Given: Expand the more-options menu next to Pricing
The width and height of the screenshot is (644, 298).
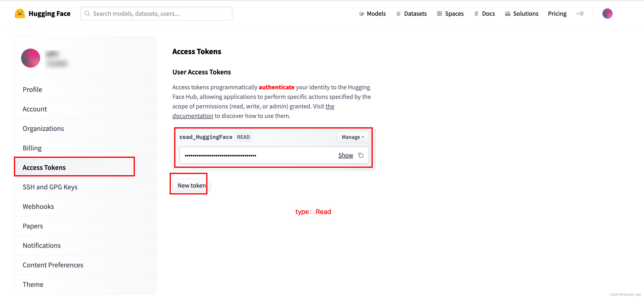Looking at the screenshot, I should (x=580, y=14).
